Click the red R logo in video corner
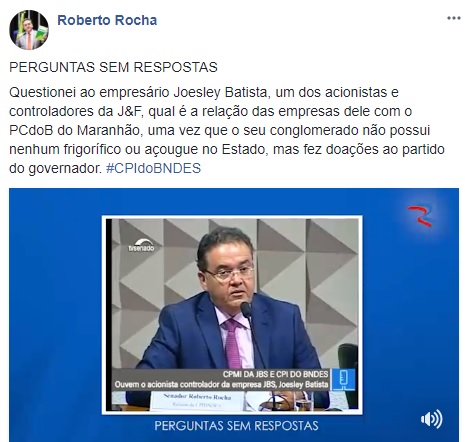This screenshot has width=465, height=442. (420, 216)
